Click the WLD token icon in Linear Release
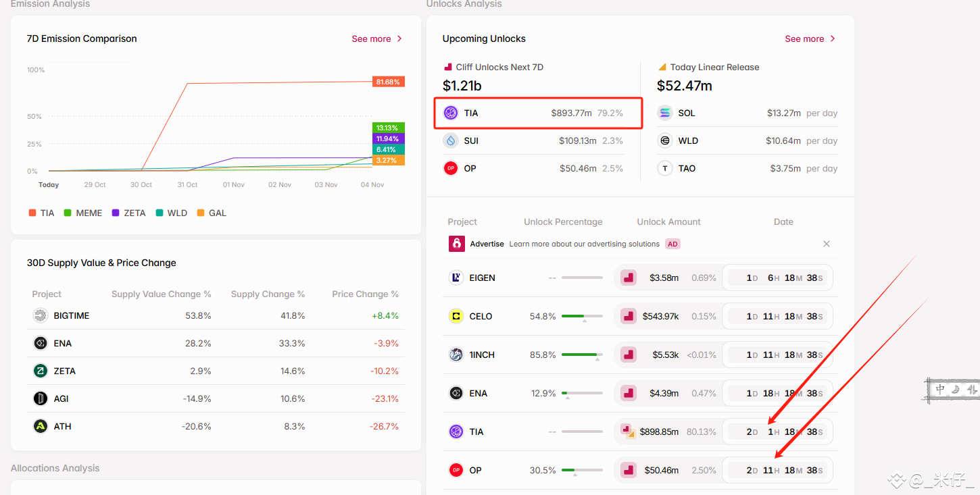The height and width of the screenshot is (495, 980). pyautogui.click(x=665, y=140)
